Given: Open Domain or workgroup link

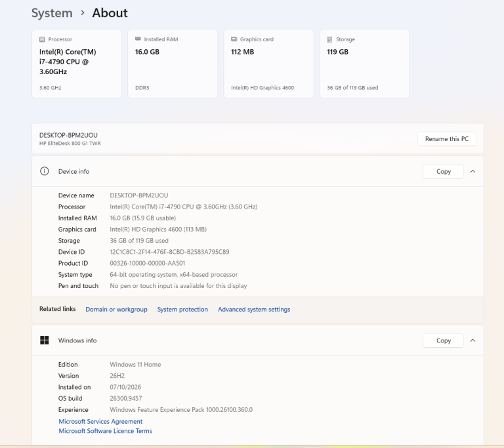Looking at the screenshot, I should pos(116,309).
